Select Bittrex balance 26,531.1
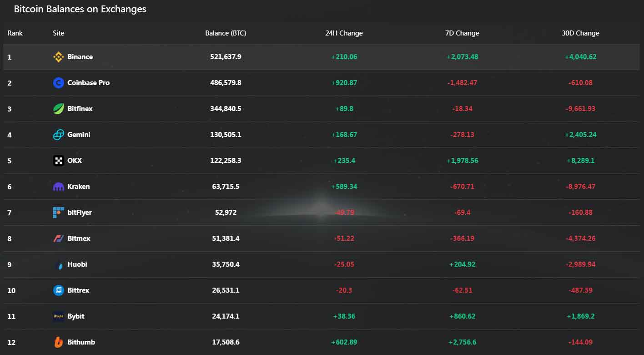Image resolution: width=644 pixels, height=355 pixels. click(x=226, y=290)
